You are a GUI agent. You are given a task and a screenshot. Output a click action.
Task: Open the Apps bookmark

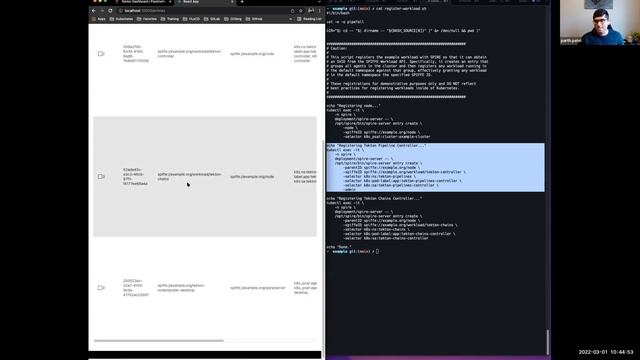point(99,19)
